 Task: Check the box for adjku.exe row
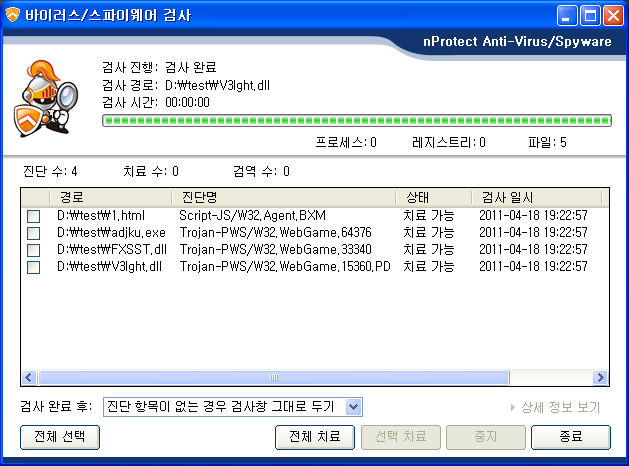click(x=34, y=233)
